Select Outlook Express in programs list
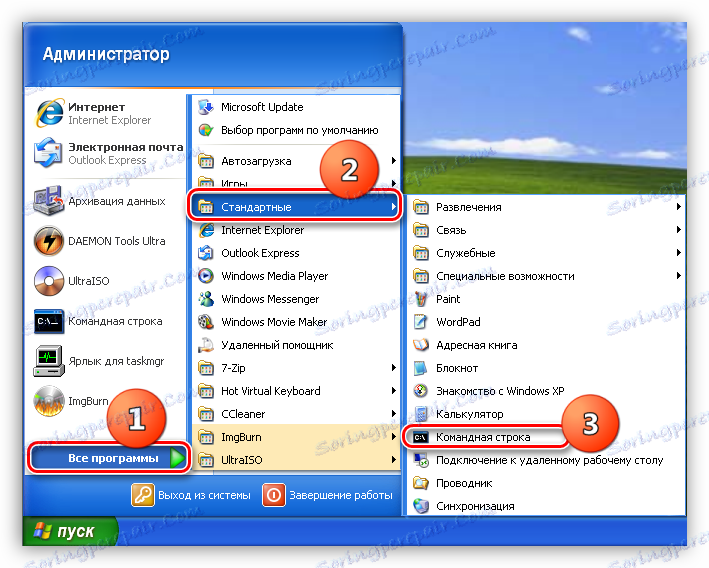Viewport: 709px width, 568px height. pos(296,253)
